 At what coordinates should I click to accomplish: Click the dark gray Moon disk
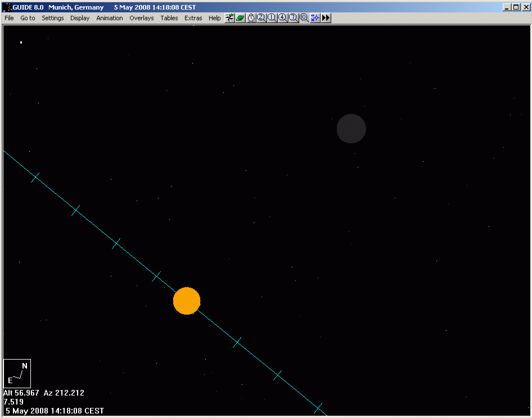pyautogui.click(x=351, y=129)
